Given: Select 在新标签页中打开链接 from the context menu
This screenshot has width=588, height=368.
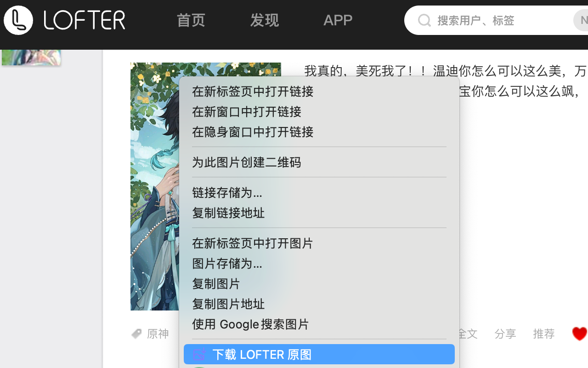Looking at the screenshot, I should pyautogui.click(x=253, y=92).
